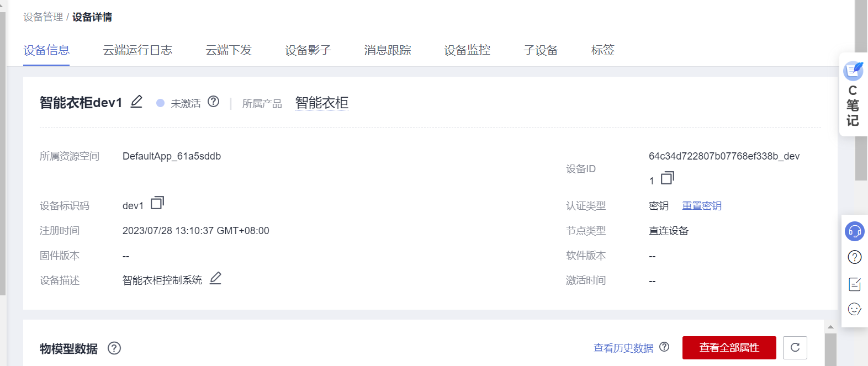Click 认证类型 value 密钥
Viewport: 868px width, 366px height.
pyautogui.click(x=659, y=206)
